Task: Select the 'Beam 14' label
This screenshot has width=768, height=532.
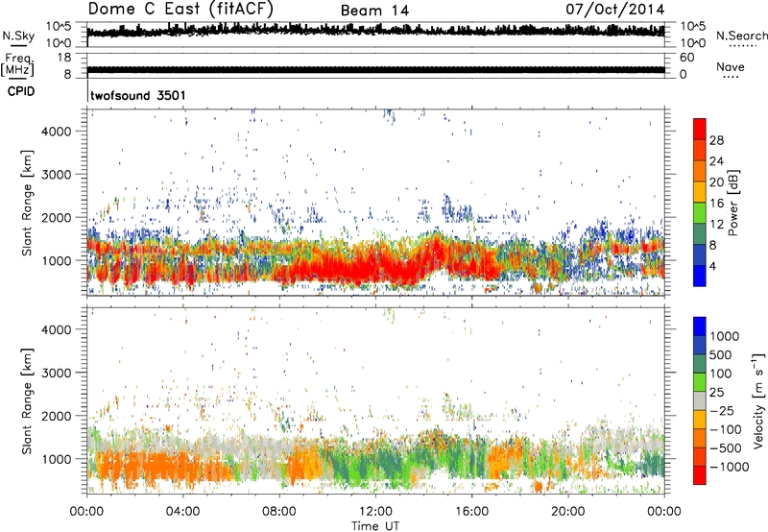Action: click(x=374, y=11)
